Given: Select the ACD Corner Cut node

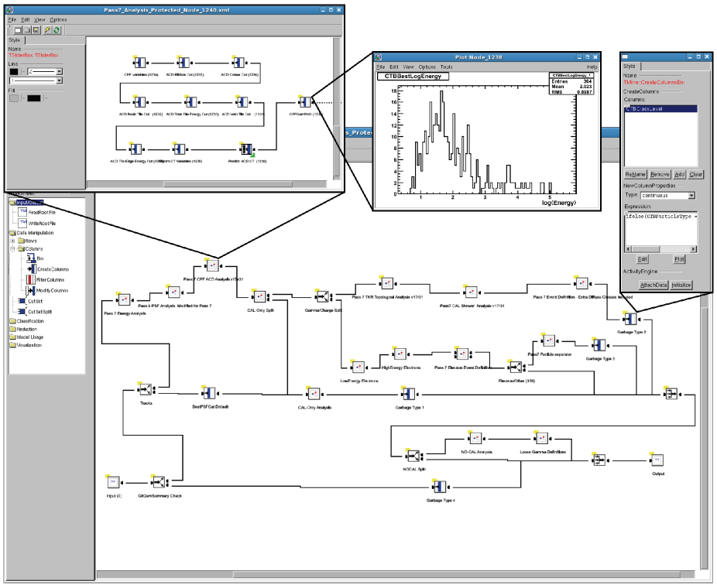Looking at the screenshot, I should 238,63.
